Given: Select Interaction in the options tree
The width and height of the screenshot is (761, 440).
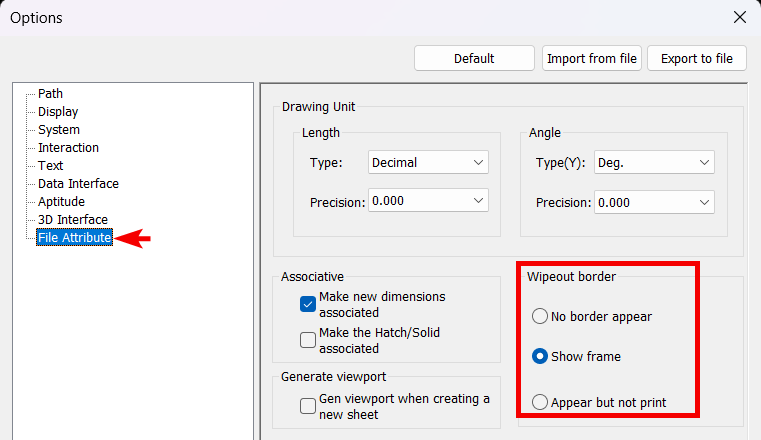Looking at the screenshot, I should point(68,148).
